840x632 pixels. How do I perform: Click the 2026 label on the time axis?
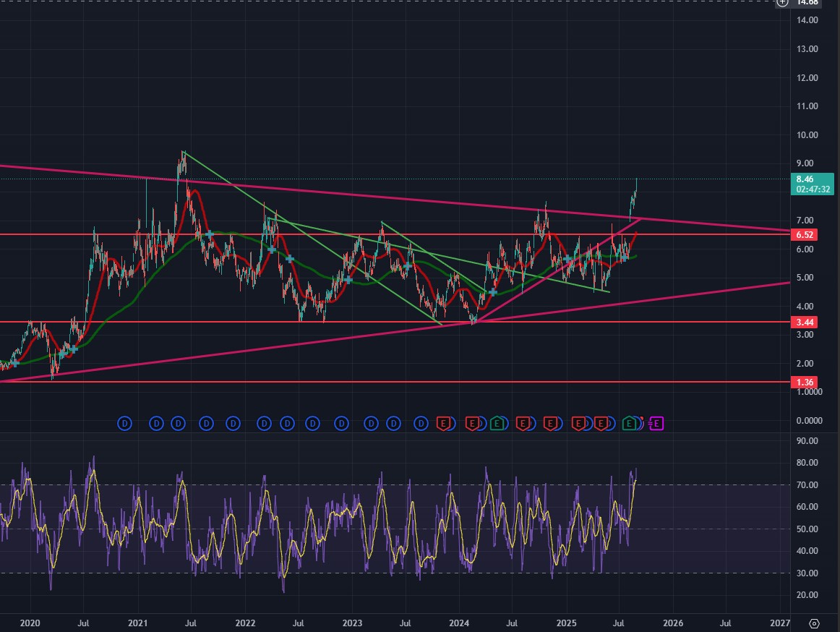[672, 623]
